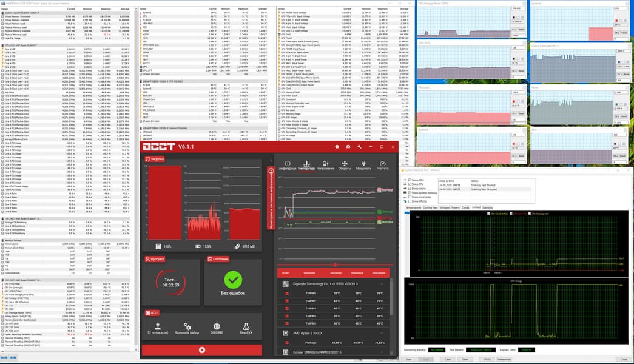Click HWiNFO back arrows icon at bottom
This screenshot has height=364, width=634.
point(4,357)
